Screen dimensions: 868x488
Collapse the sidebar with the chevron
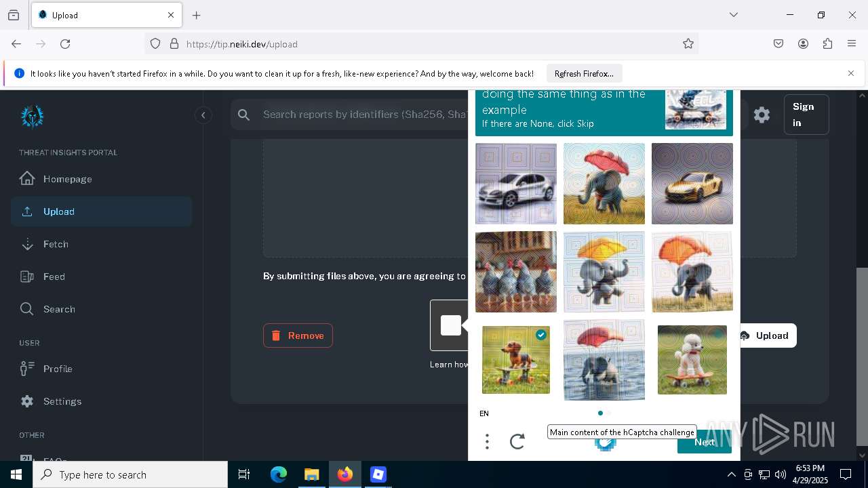coord(203,115)
